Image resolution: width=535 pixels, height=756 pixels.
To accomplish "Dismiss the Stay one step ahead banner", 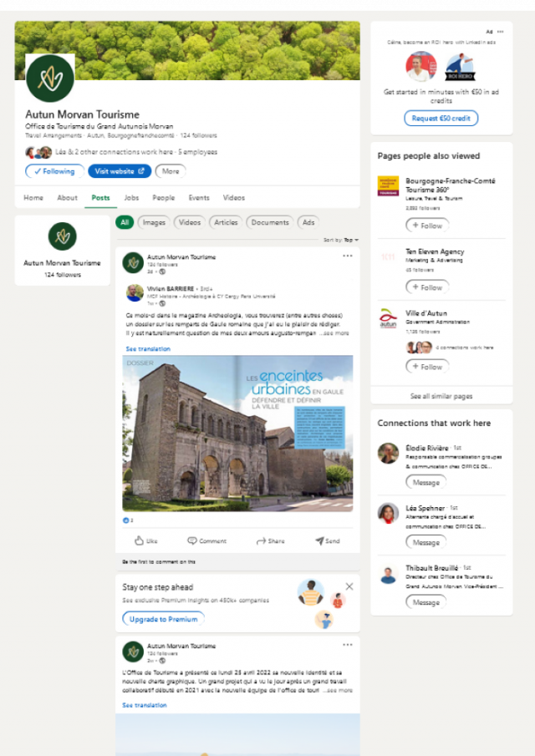I will click(x=349, y=586).
